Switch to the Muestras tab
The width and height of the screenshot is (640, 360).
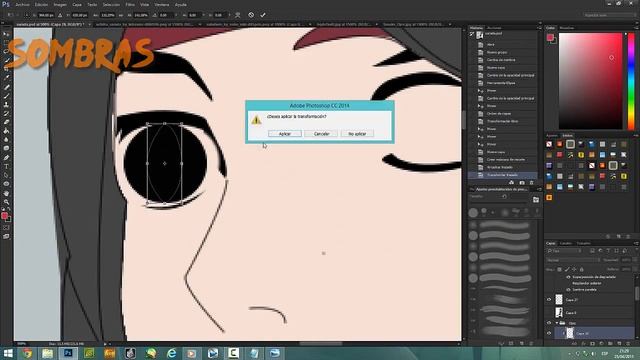tap(567, 28)
